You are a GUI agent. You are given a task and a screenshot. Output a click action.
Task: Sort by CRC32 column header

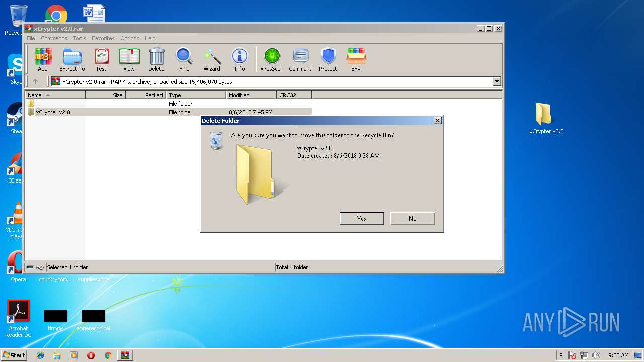click(x=294, y=95)
